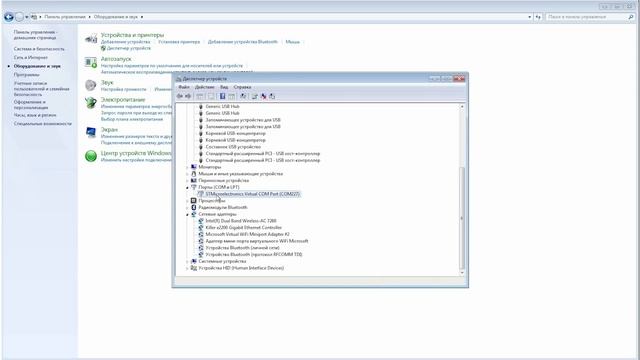640x360 pixels.
Task: Click the Control Panel forward navigation button
Action: [19, 17]
